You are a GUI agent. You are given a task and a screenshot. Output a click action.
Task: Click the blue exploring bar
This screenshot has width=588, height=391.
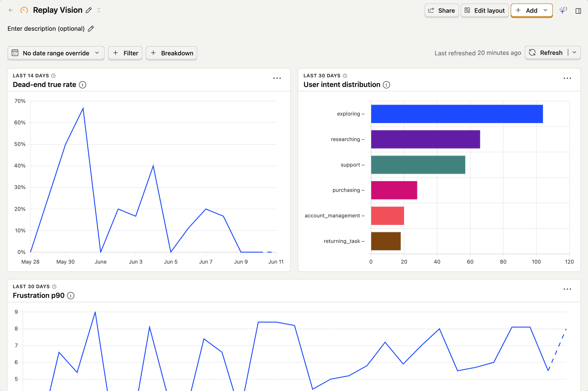click(457, 114)
